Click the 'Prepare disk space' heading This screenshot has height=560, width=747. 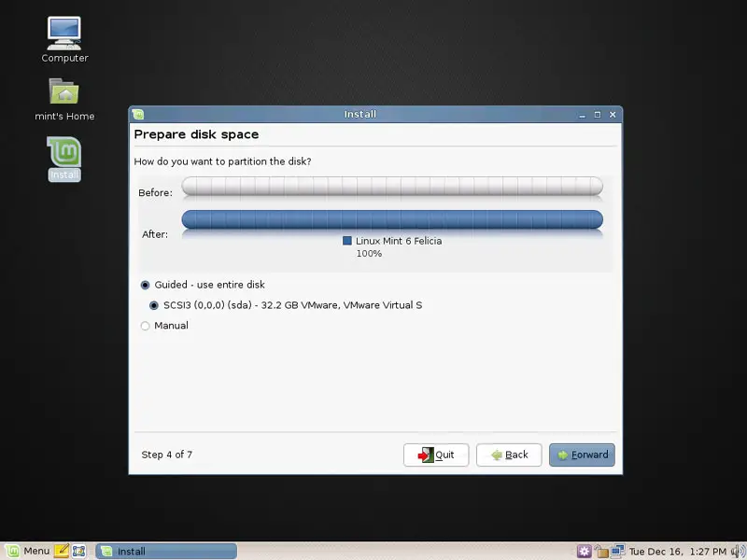tap(196, 134)
